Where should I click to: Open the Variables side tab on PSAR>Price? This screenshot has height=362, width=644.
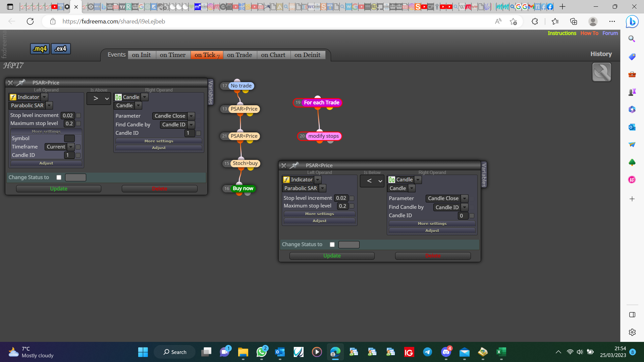click(211, 92)
